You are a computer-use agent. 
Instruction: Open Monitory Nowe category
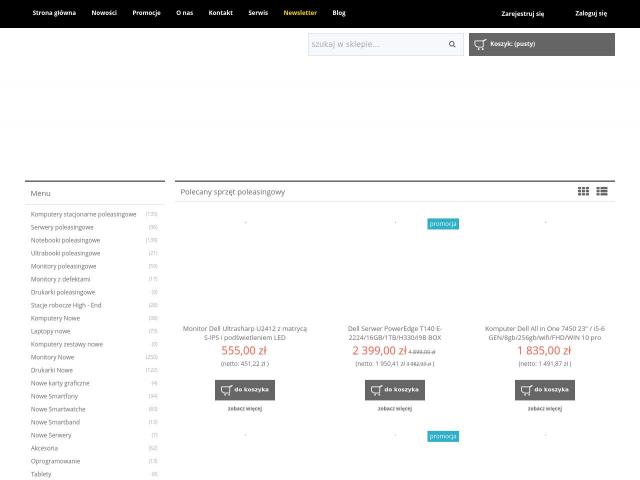[52, 357]
